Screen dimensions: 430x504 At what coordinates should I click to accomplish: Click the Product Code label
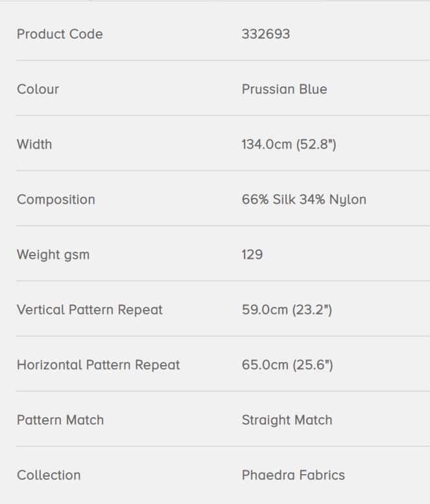point(60,34)
